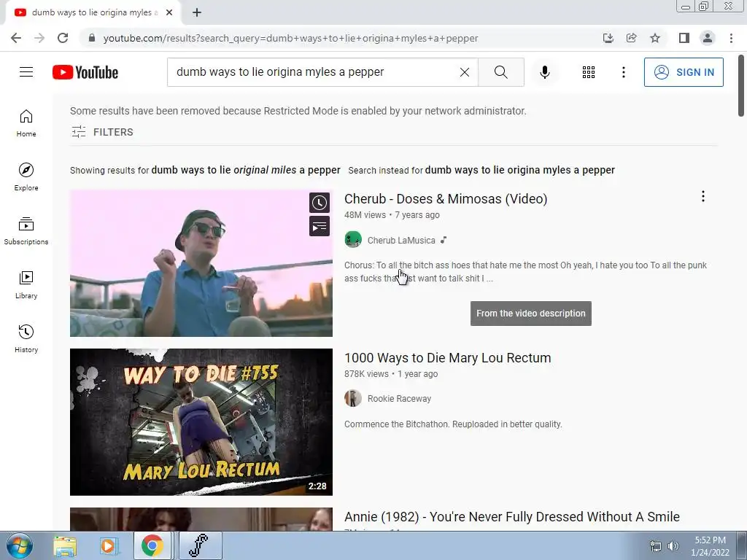
Task: Click 'Commence the Bitchathon' description text
Action: 453,424
